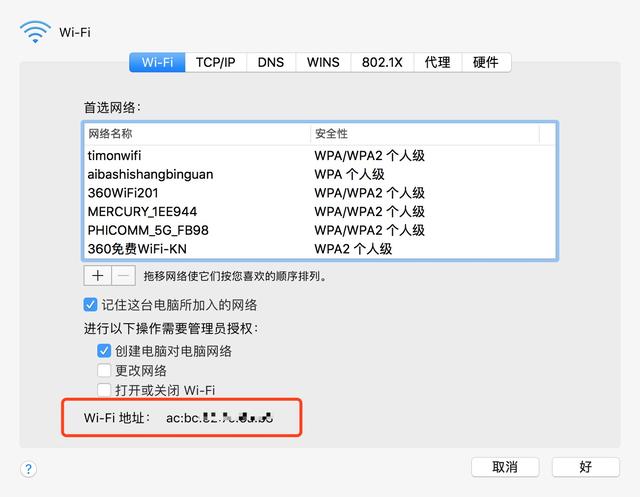Image resolution: width=640 pixels, height=497 pixels.
Task: Switch to the WINS tab
Action: [x=323, y=62]
